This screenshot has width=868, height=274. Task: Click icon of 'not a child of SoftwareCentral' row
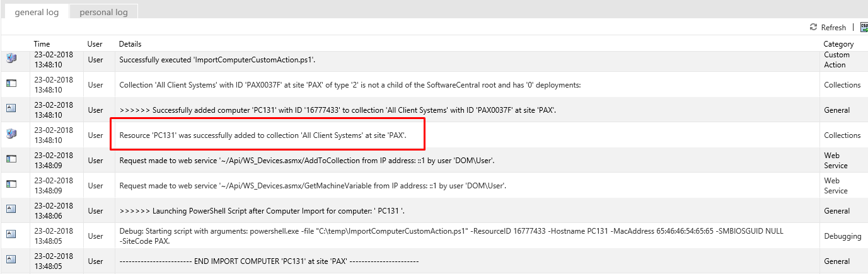click(11, 83)
